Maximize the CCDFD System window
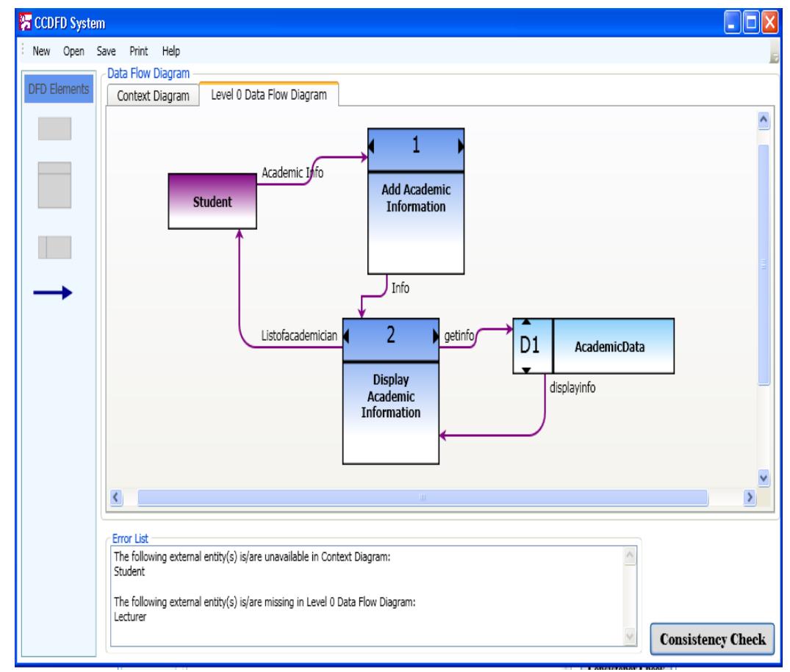The image size is (790, 672). click(751, 23)
